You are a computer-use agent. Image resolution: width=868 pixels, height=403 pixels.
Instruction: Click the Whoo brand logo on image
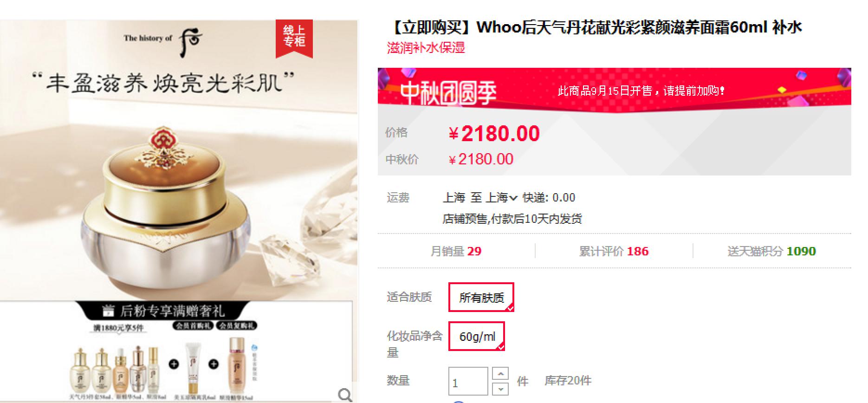(162, 41)
